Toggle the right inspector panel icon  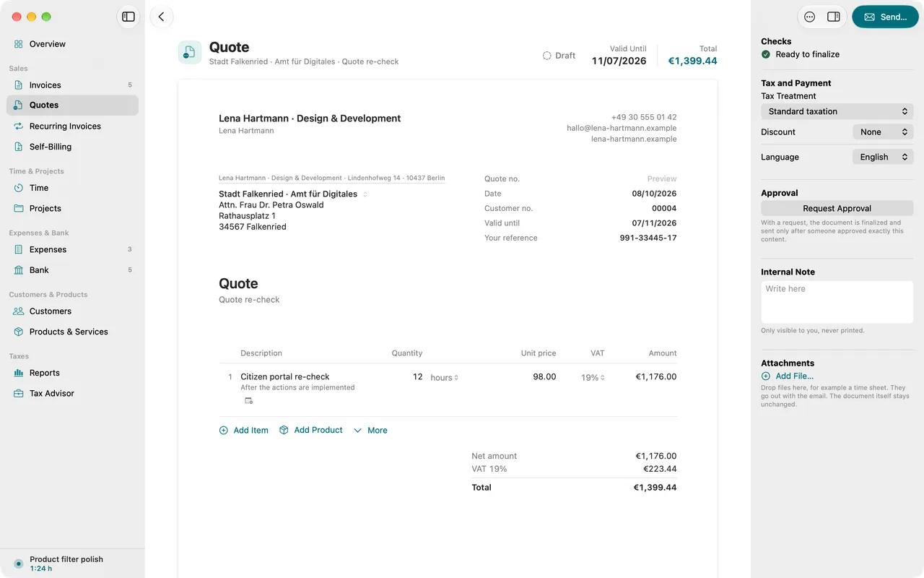pyautogui.click(x=833, y=17)
